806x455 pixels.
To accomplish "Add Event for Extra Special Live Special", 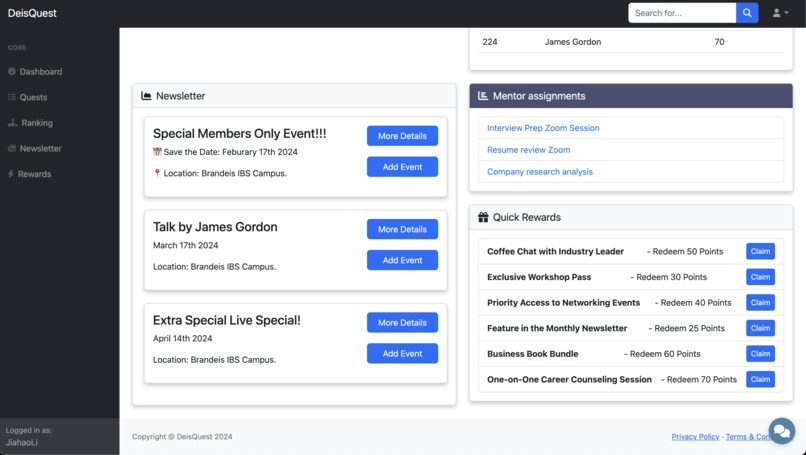I will (402, 353).
